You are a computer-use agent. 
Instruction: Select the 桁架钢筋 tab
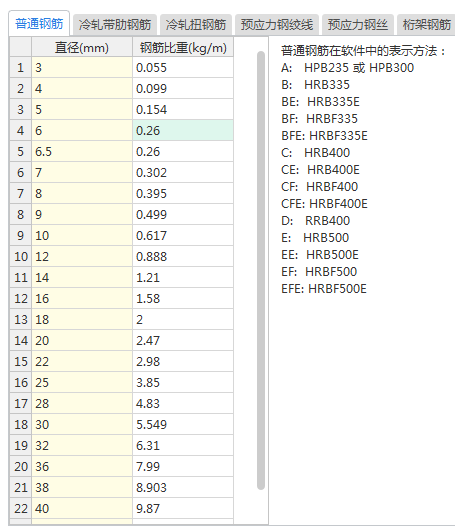tap(426, 25)
